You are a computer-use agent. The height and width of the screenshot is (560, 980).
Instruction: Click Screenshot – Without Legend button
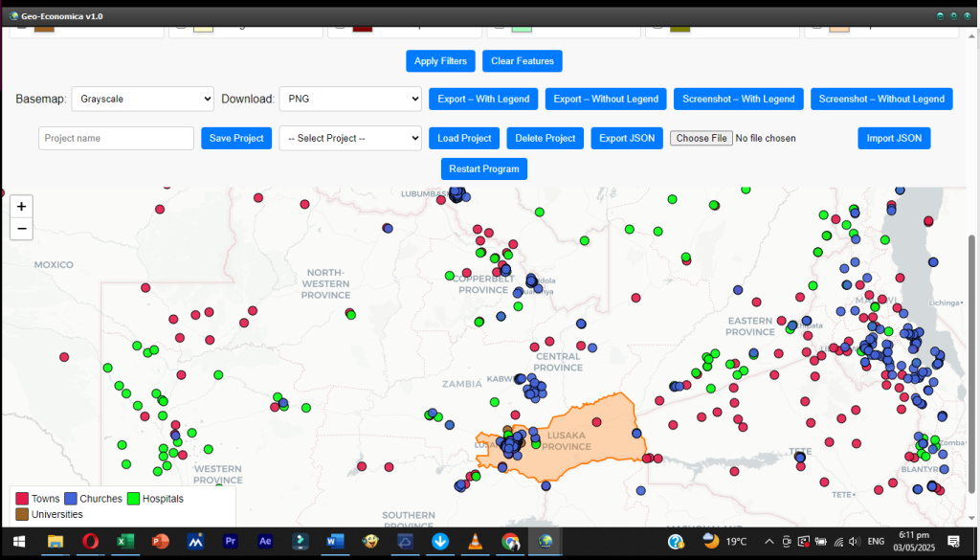881,99
